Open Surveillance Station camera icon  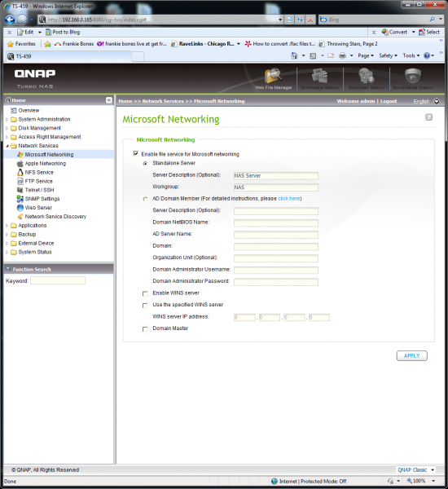point(413,76)
